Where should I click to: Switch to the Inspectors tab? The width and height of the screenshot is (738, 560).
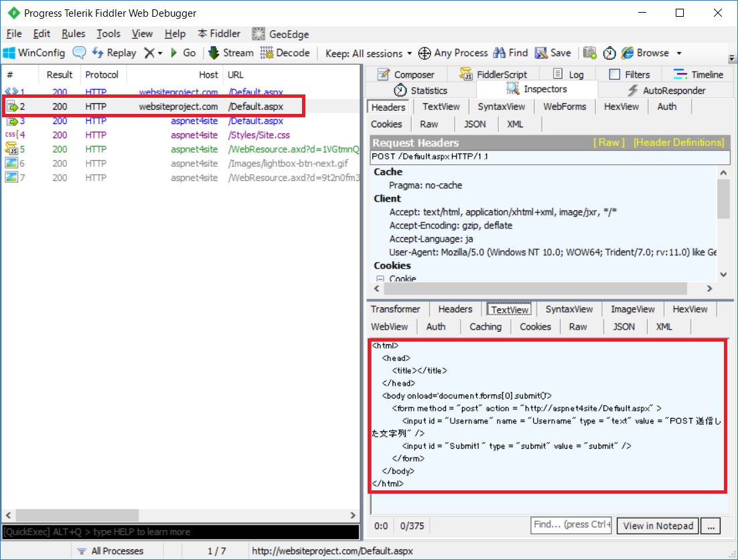536,89
